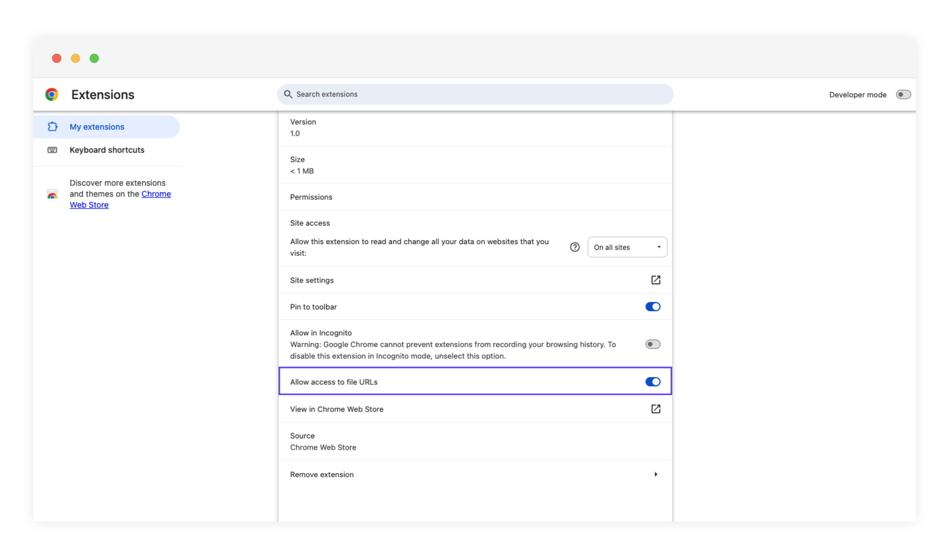This screenshot has width=949, height=560.
Task: Turn off Pin to toolbar switch
Action: pos(653,307)
